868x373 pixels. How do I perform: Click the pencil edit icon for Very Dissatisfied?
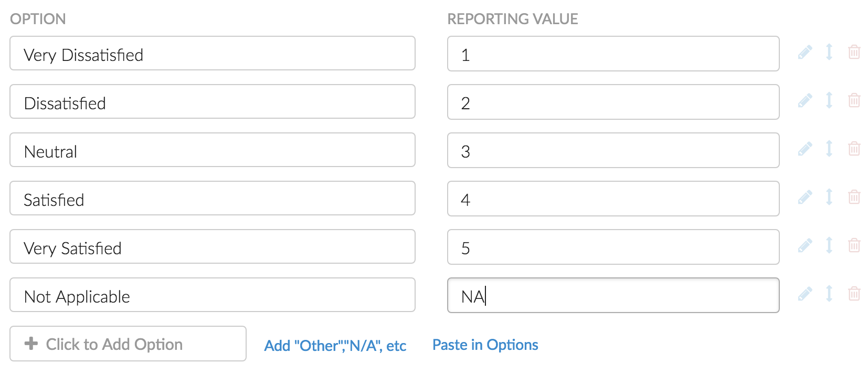[x=805, y=52]
